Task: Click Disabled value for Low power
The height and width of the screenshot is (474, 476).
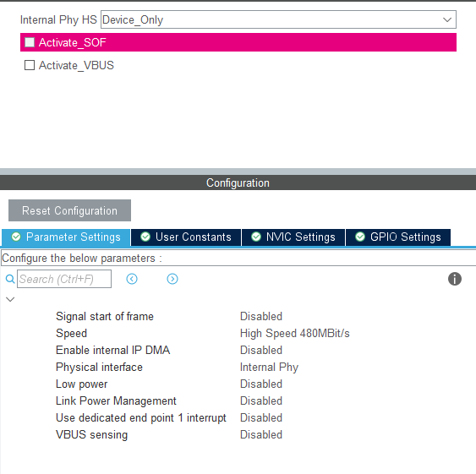Action: pyautogui.click(x=261, y=384)
